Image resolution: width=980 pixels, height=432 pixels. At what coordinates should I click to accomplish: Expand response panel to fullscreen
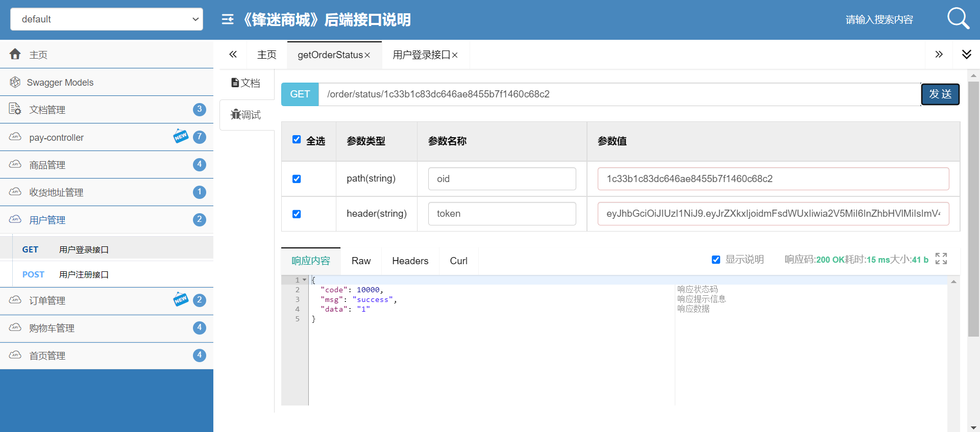tap(941, 259)
